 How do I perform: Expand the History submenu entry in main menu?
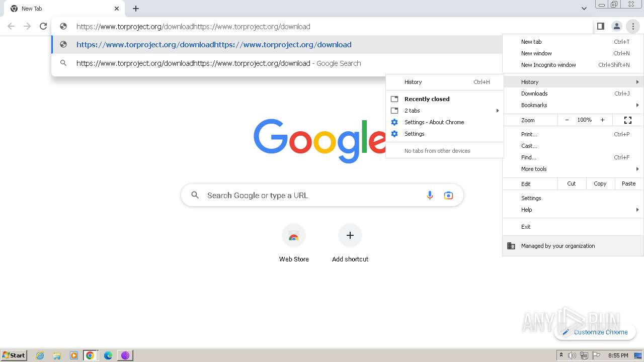(x=573, y=82)
